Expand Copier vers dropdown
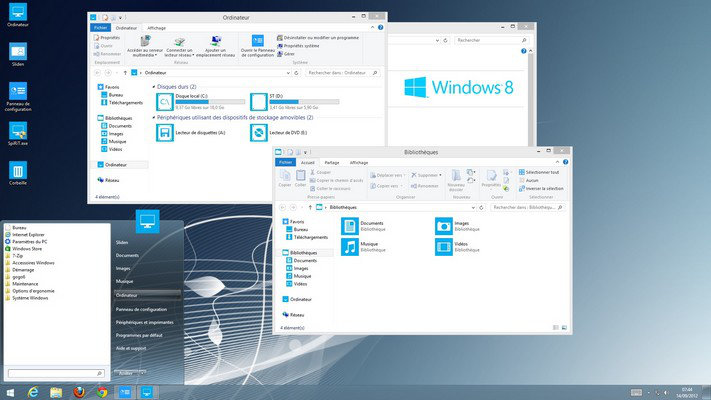 [401, 186]
